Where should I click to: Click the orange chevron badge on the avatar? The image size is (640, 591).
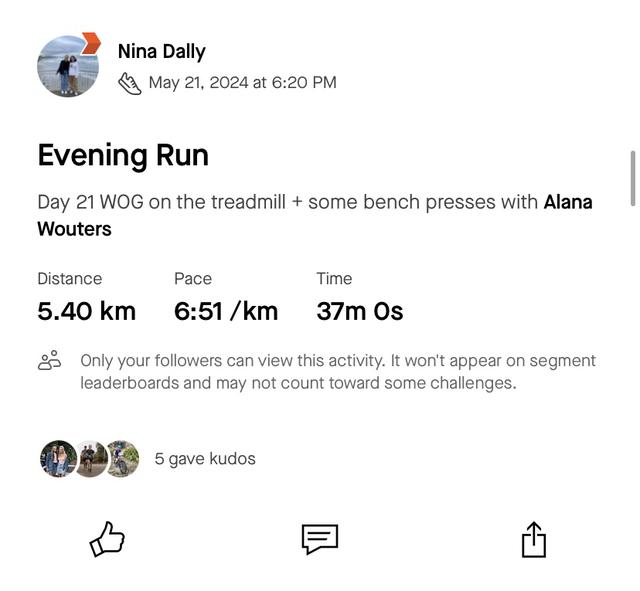coord(91,43)
